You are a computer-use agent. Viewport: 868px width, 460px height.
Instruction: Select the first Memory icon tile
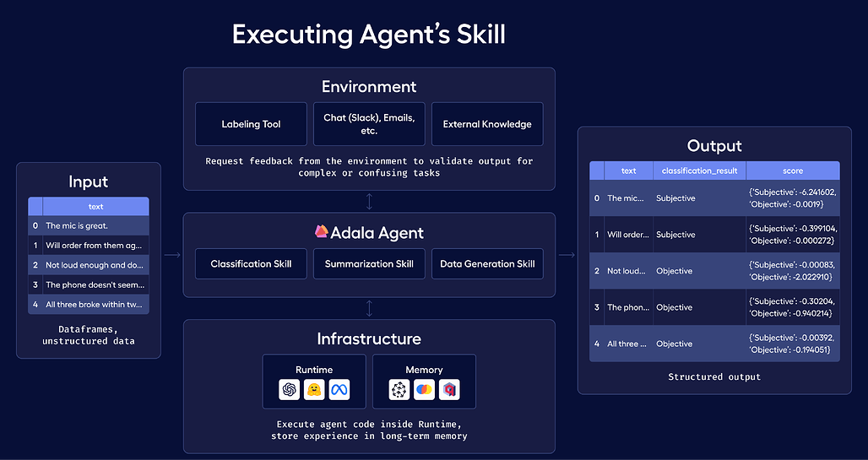[399, 390]
